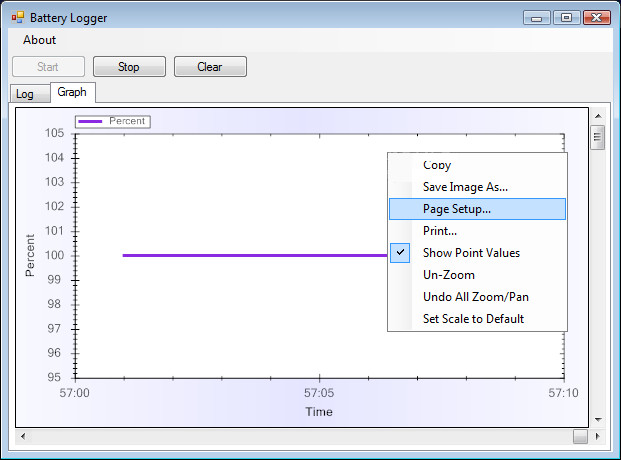Choose Save Image As... menu entry
This screenshot has height=460, width=621.
(477, 187)
